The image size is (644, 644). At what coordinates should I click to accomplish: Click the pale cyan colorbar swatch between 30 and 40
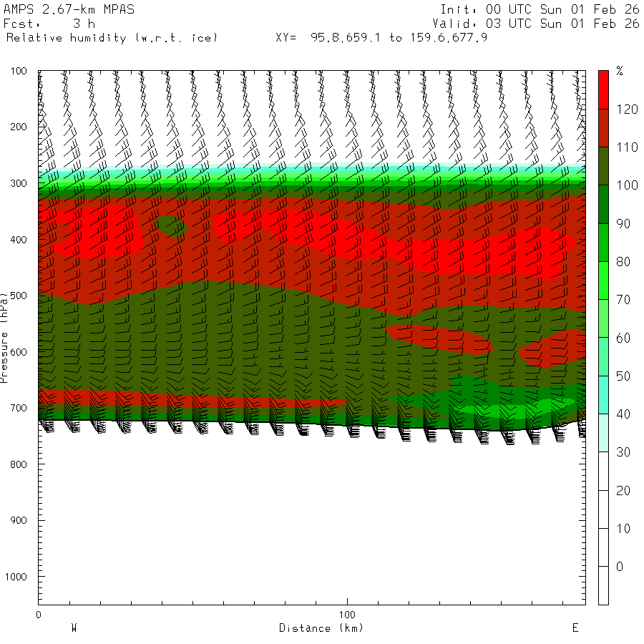tap(603, 434)
